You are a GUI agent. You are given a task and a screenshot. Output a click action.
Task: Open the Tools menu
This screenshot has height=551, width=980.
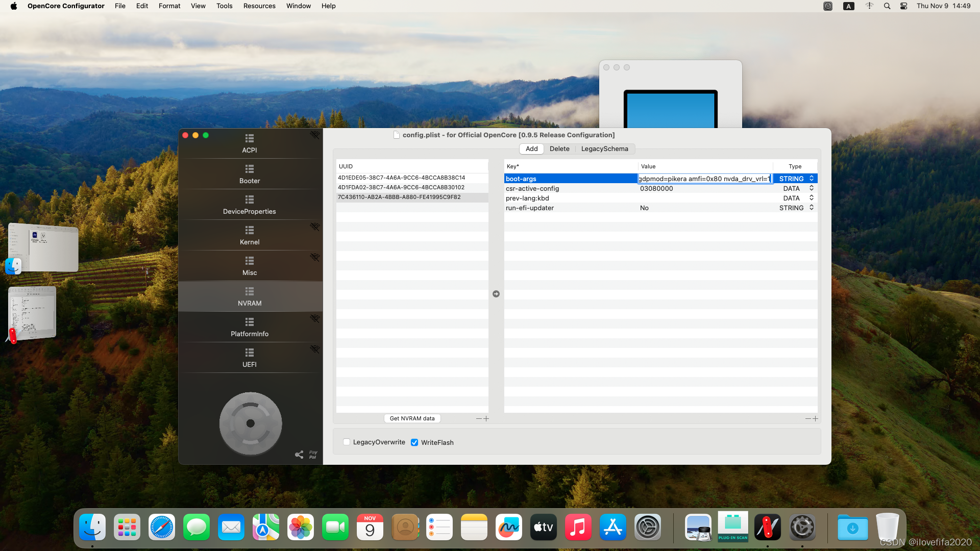(x=224, y=6)
